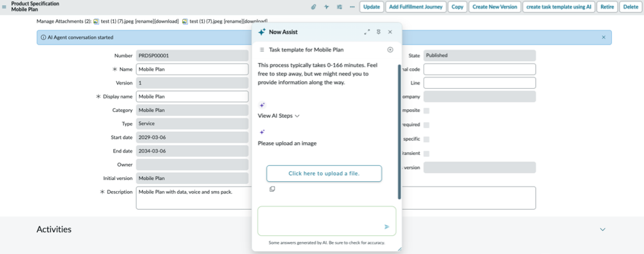Viewport: 644px width, 254px height.
Task: Click the Now Assist chat scrollbar
Action: [399, 131]
